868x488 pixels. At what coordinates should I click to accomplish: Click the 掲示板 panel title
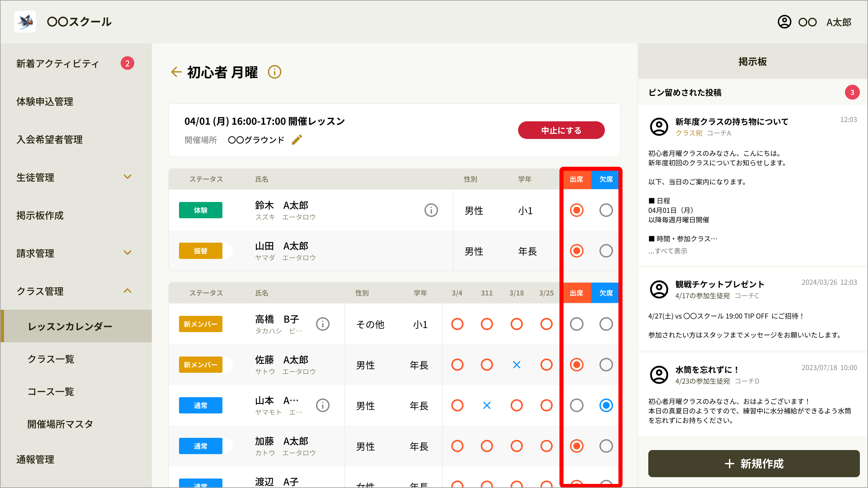(x=753, y=62)
